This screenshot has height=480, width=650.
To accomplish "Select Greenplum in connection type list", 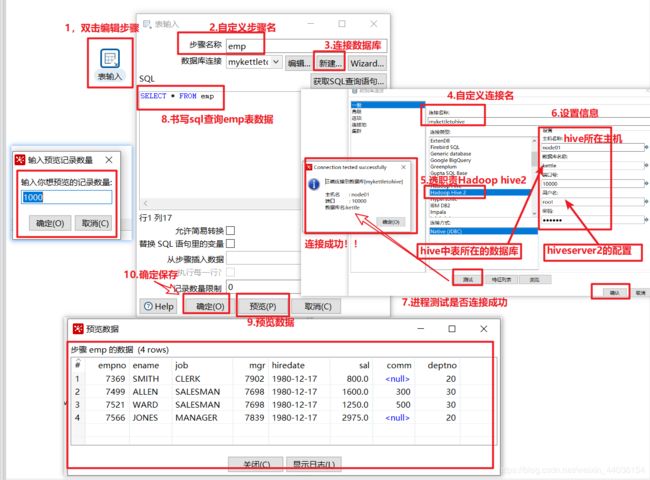I will click(443, 167).
